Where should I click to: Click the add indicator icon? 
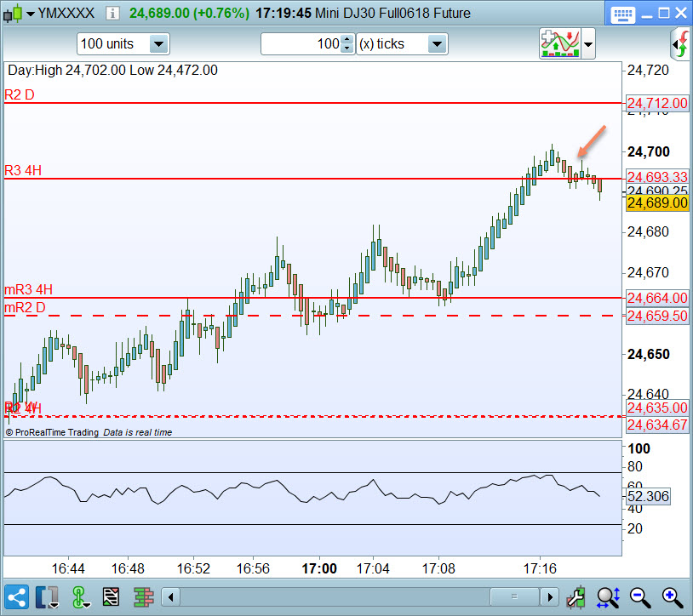click(560, 43)
